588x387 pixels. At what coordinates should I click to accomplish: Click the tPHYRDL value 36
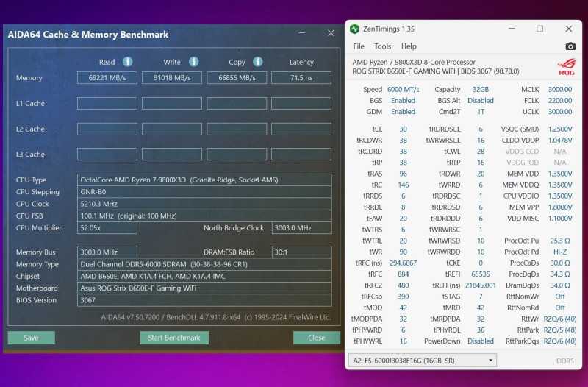click(481, 330)
